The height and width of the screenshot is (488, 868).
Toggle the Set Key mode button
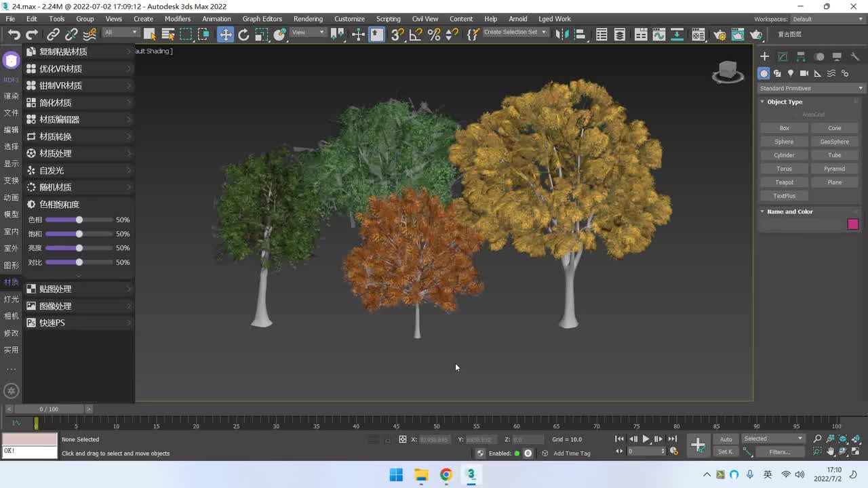pyautogui.click(x=726, y=452)
